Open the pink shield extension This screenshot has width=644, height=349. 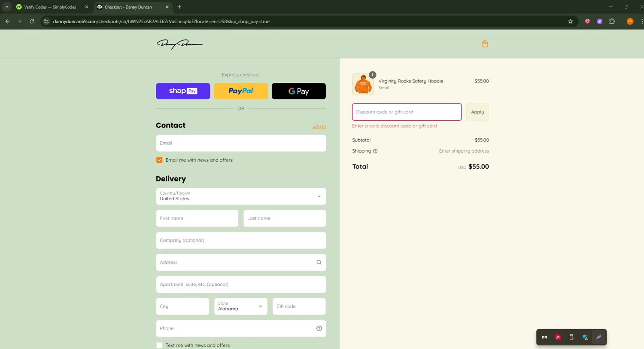click(x=587, y=21)
